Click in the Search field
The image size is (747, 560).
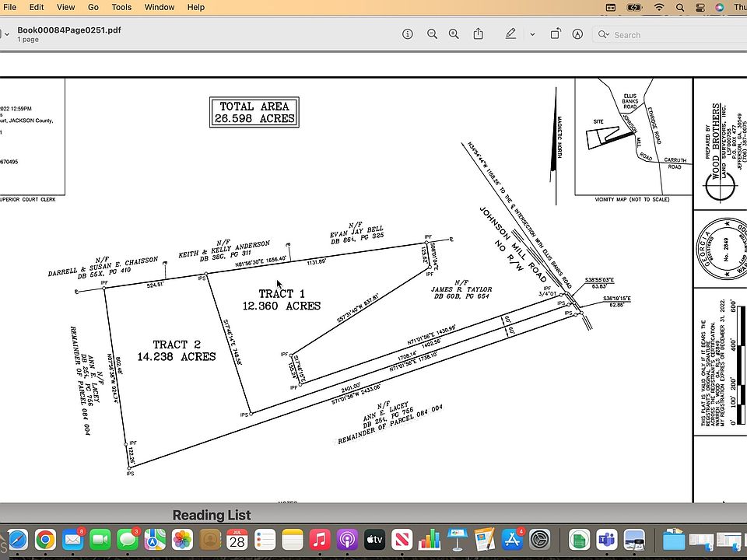tap(669, 34)
